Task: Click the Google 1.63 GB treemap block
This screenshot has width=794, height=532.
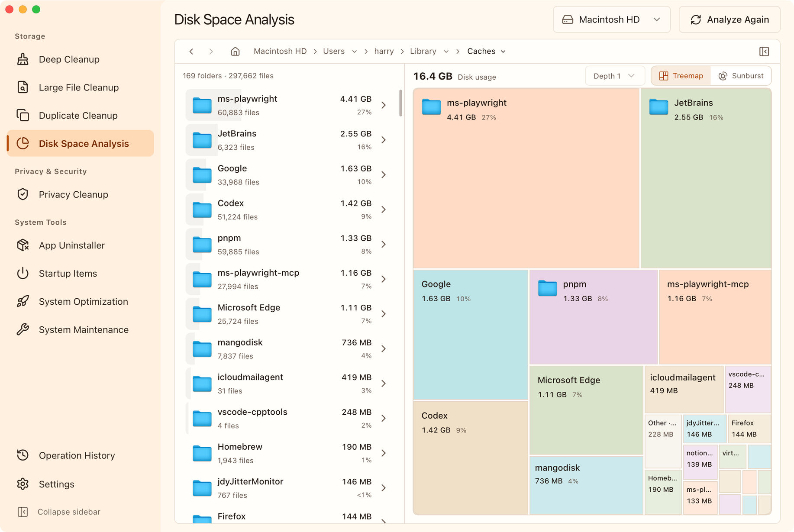Action: click(x=471, y=334)
